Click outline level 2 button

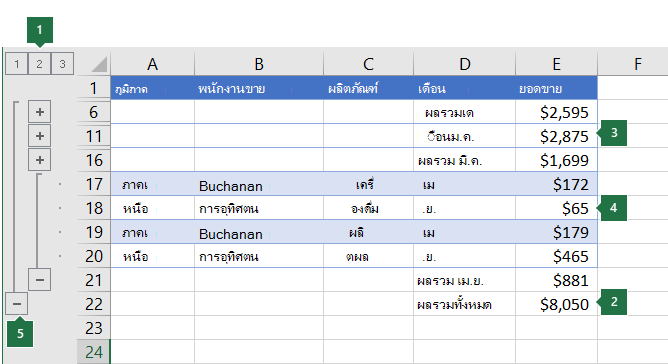[39, 64]
